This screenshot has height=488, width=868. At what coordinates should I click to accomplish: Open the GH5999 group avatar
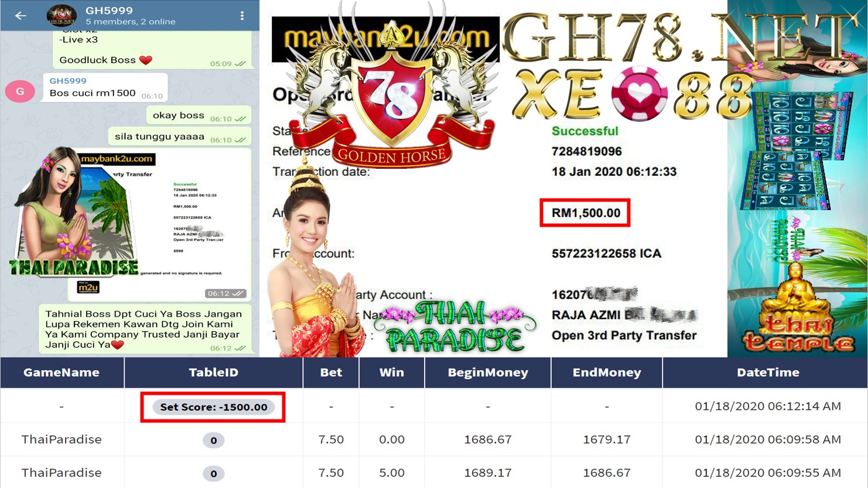pyautogui.click(x=61, y=16)
